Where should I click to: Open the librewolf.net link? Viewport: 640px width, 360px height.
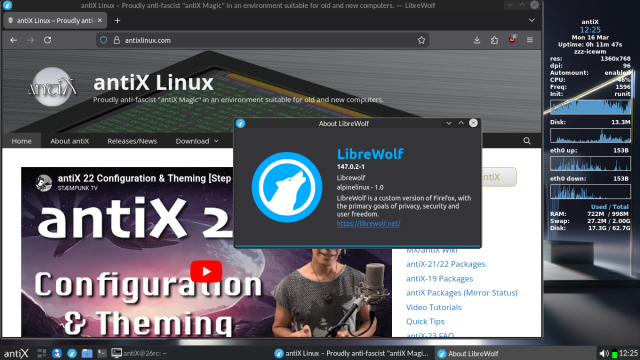pyautogui.click(x=368, y=223)
